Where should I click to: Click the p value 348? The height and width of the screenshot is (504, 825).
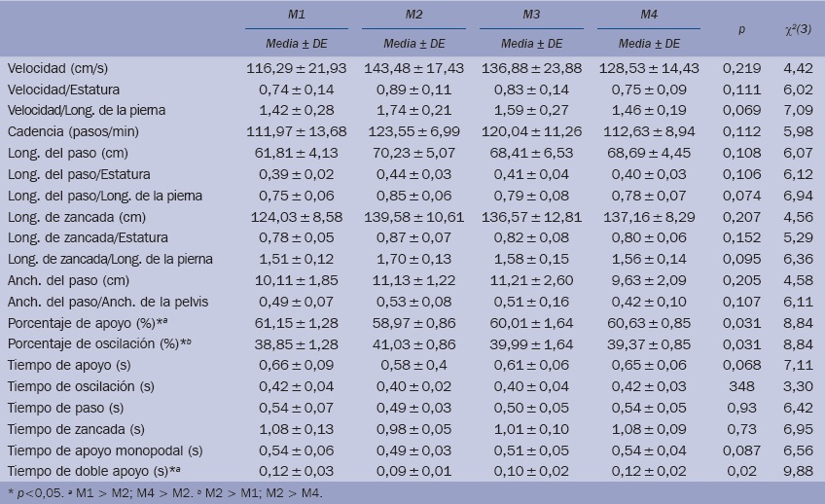point(741,387)
